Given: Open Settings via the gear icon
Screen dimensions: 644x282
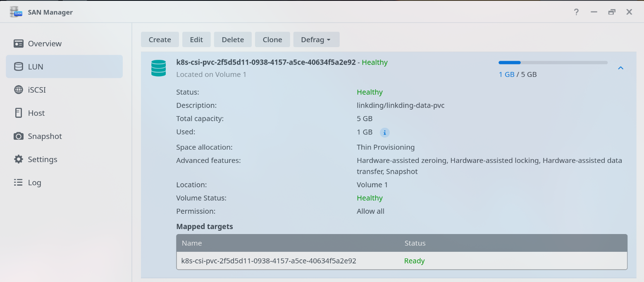Looking at the screenshot, I should coord(18,159).
